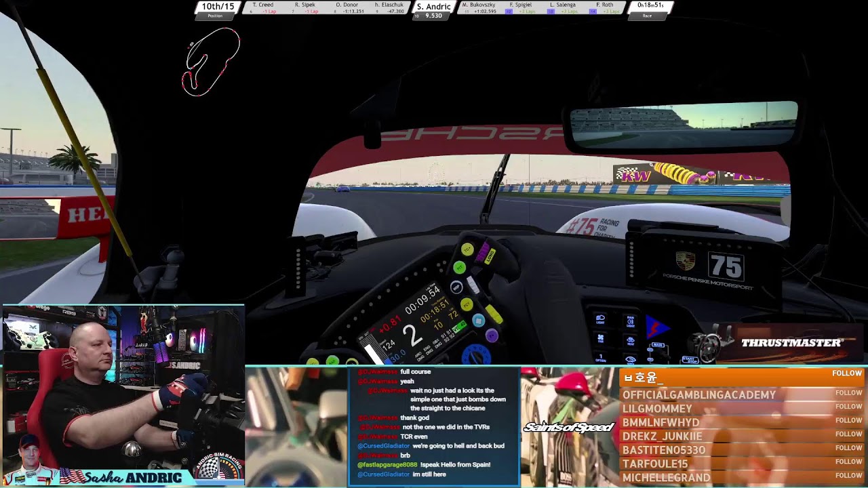Click the green PIT steering wheel button
Screen dimensions: 868x488
coord(460,268)
